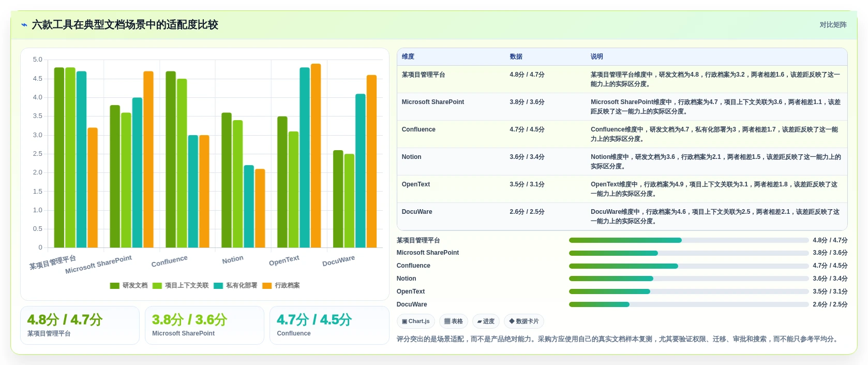
Task: Click table cell 某项目管理平台
Action: pyautogui.click(x=423, y=75)
